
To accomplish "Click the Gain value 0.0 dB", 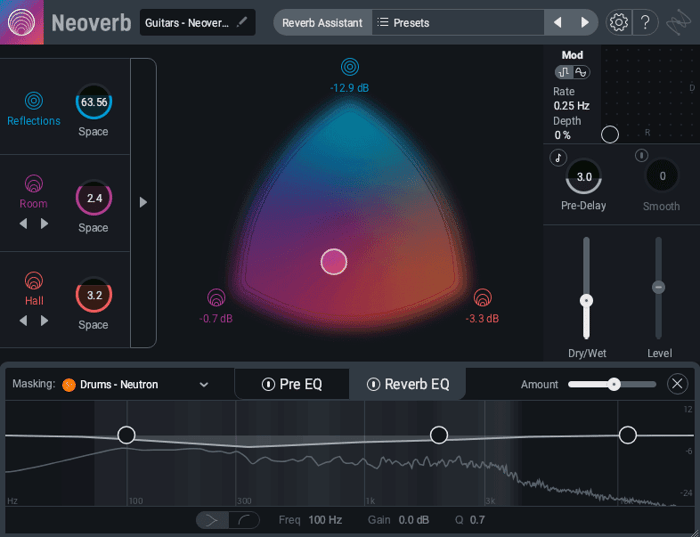I will click(x=413, y=520).
